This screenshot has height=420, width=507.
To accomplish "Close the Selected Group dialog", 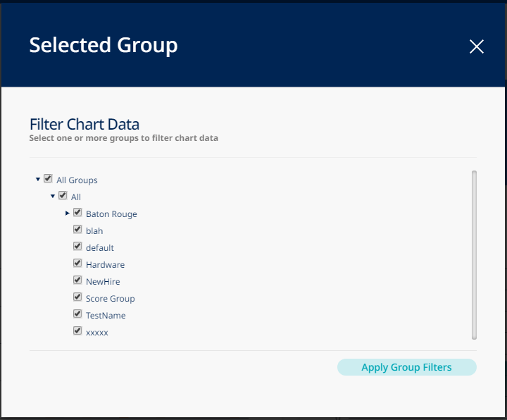I will (477, 47).
